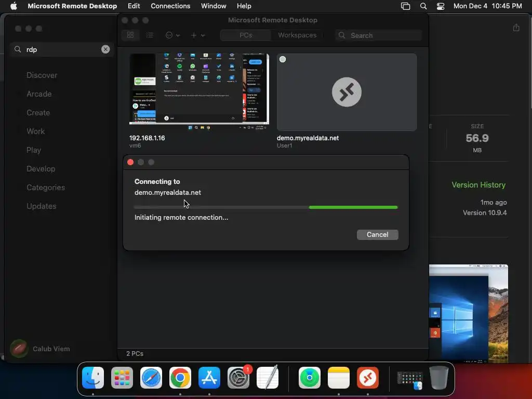Click the 2 PCs status text

(135, 353)
